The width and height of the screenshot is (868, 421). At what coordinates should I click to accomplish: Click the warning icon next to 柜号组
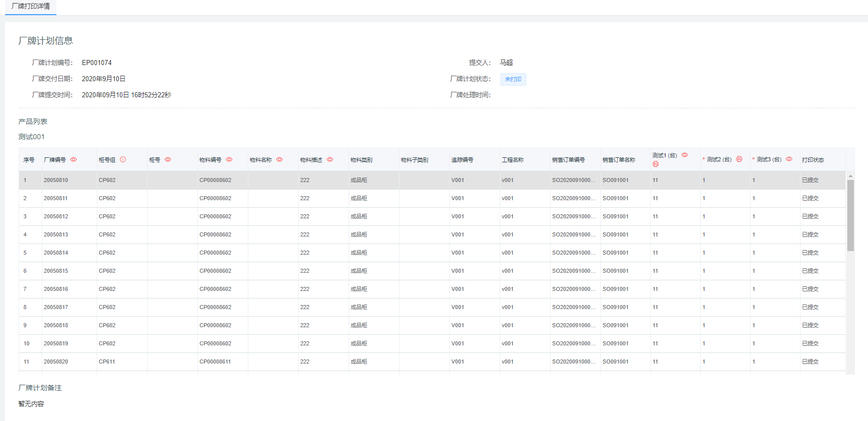coord(123,159)
